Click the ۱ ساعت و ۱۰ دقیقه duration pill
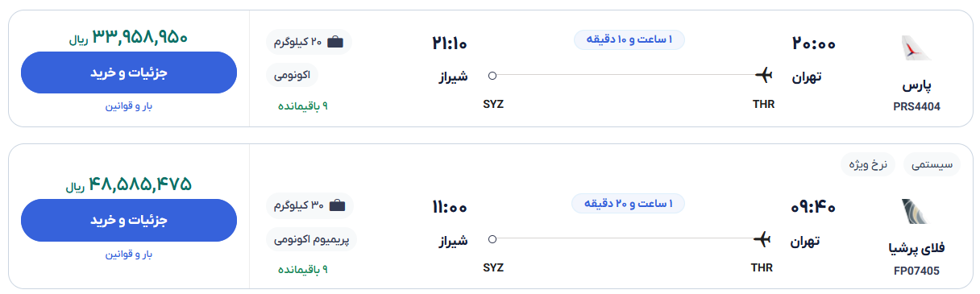 [629, 39]
